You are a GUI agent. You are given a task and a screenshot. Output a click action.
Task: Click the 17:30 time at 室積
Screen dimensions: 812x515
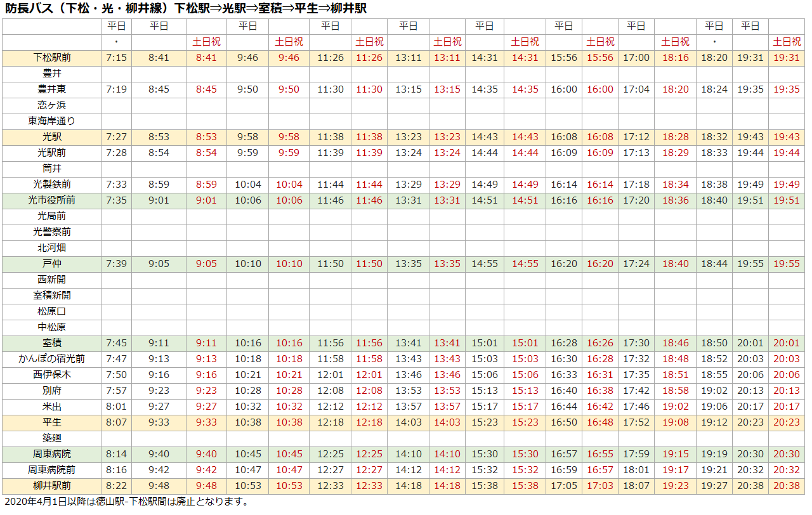click(636, 343)
